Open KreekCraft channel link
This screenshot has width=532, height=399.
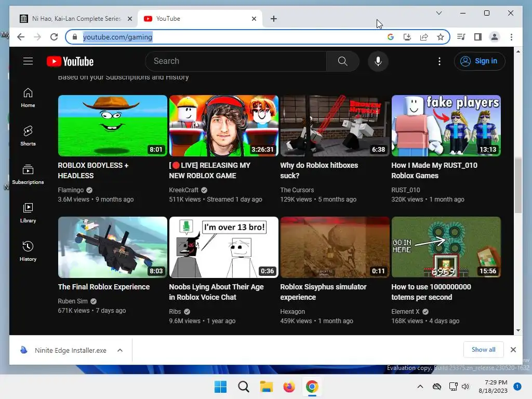click(x=183, y=190)
